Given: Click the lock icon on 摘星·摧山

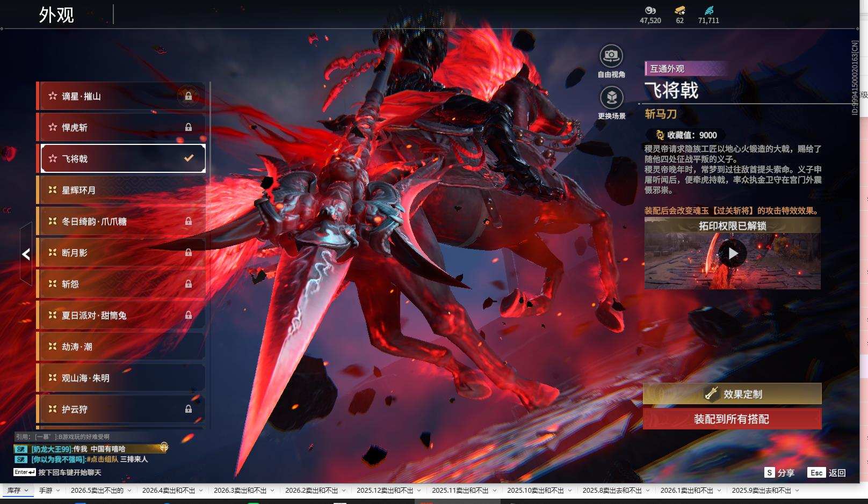Looking at the screenshot, I should click(x=189, y=96).
